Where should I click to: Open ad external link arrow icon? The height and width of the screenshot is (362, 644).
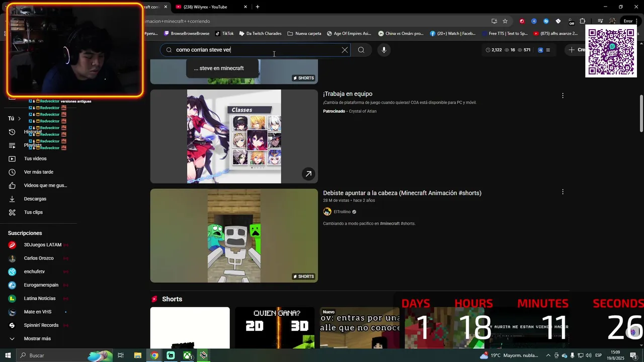click(x=308, y=174)
